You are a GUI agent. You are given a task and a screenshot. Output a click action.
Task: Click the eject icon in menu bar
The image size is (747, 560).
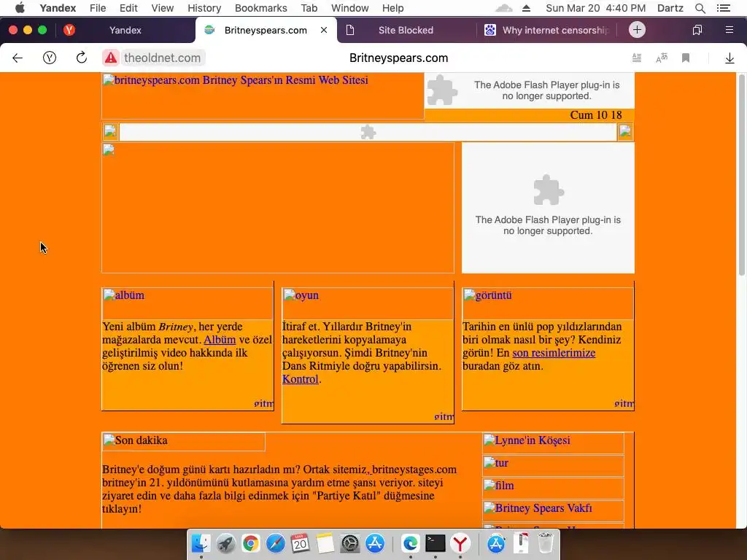click(527, 8)
